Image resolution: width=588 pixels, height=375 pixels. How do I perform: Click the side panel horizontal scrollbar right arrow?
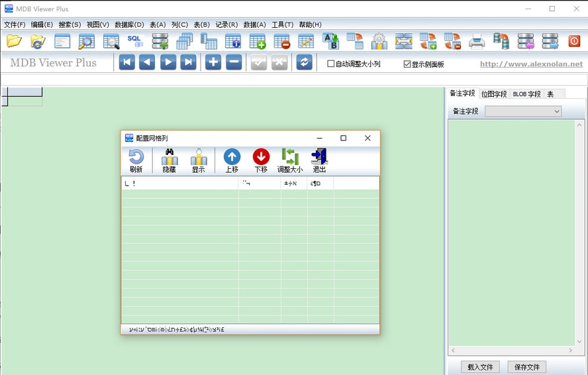coord(572,350)
